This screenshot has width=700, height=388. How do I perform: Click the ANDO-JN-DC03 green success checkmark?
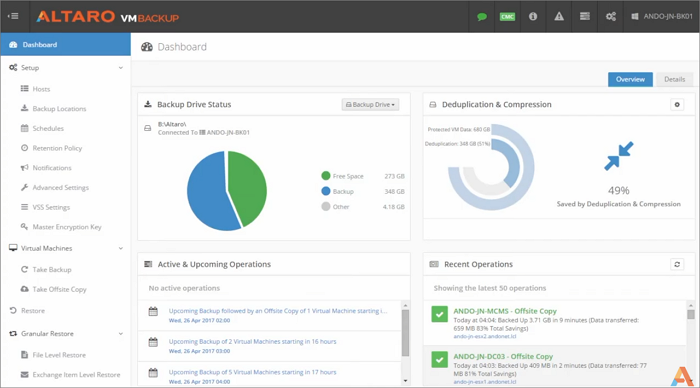(440, 359)
